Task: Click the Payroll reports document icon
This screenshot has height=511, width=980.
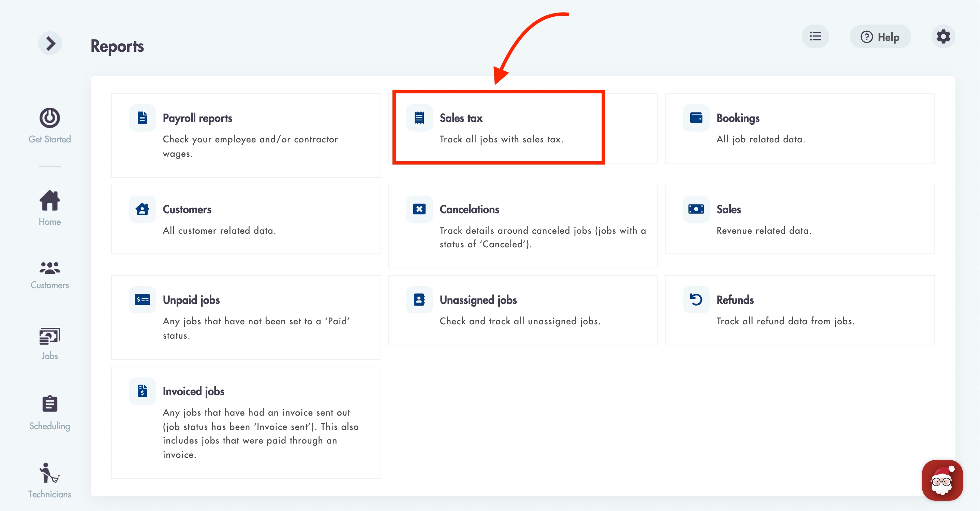Action: coord(142,118)
